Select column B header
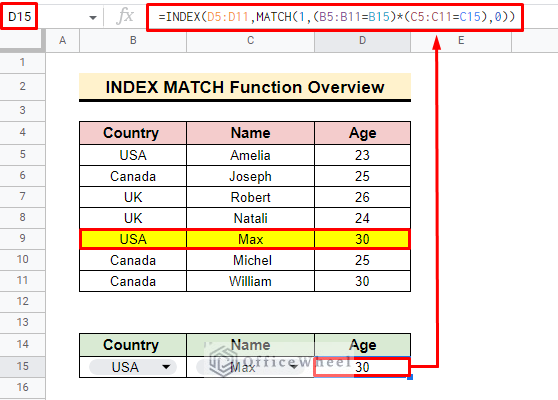 pyautogui.click(x=133, y=41)
